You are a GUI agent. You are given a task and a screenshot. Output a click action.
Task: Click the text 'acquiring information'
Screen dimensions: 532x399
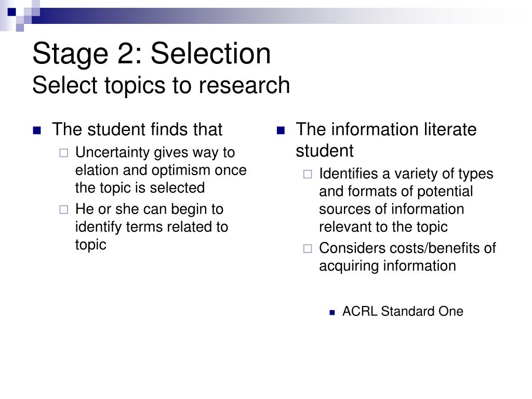click(388, 266)
